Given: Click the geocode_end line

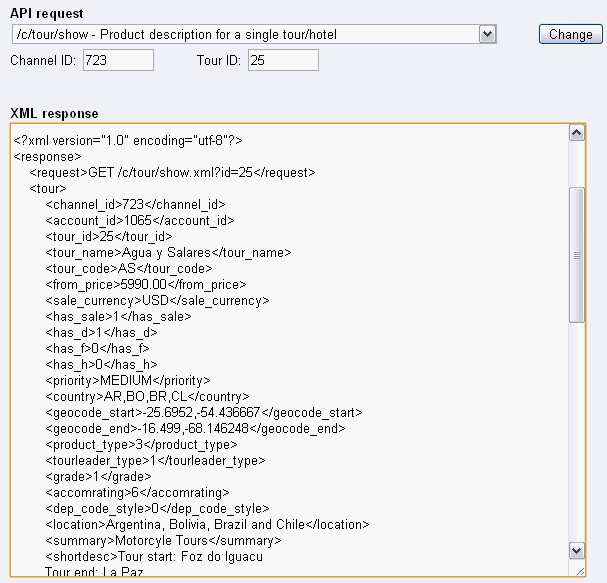Looking at the screenshot, I should (195, 429).
